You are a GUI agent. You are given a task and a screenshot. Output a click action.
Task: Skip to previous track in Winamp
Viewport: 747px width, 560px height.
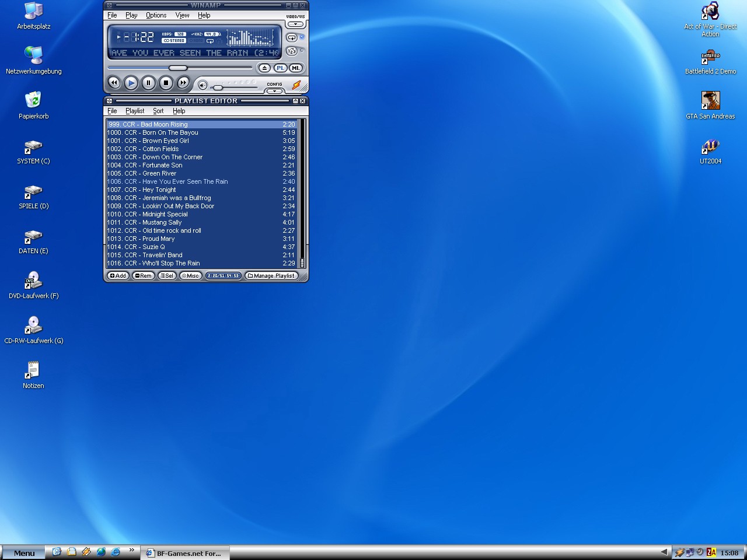(x=114, y=83)
